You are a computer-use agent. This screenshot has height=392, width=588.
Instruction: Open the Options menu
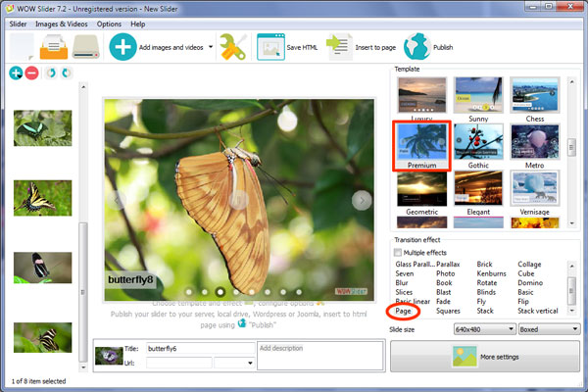point(109,24)
